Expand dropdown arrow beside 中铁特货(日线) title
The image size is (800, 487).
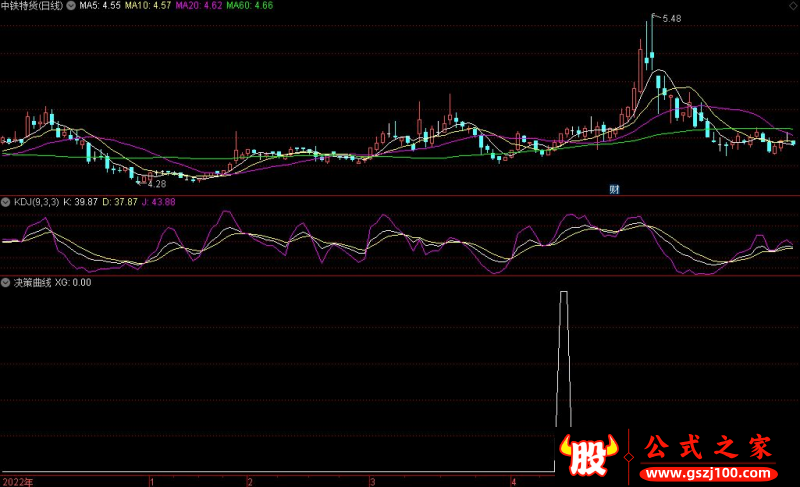point(69,6)
